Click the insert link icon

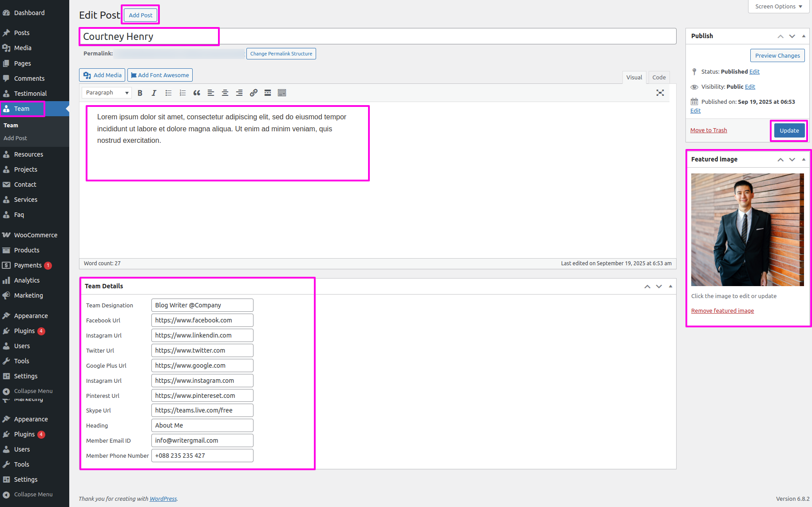[x=254, y=93]
